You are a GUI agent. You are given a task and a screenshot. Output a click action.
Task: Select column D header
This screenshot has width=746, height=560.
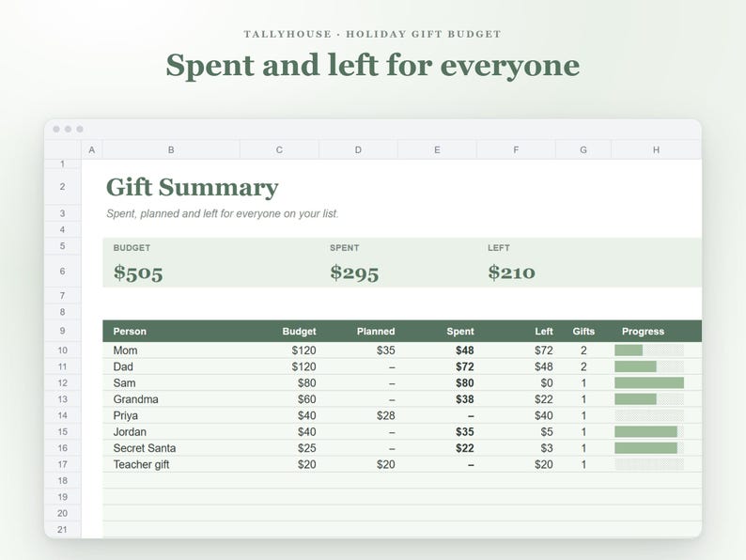point(358,150)
